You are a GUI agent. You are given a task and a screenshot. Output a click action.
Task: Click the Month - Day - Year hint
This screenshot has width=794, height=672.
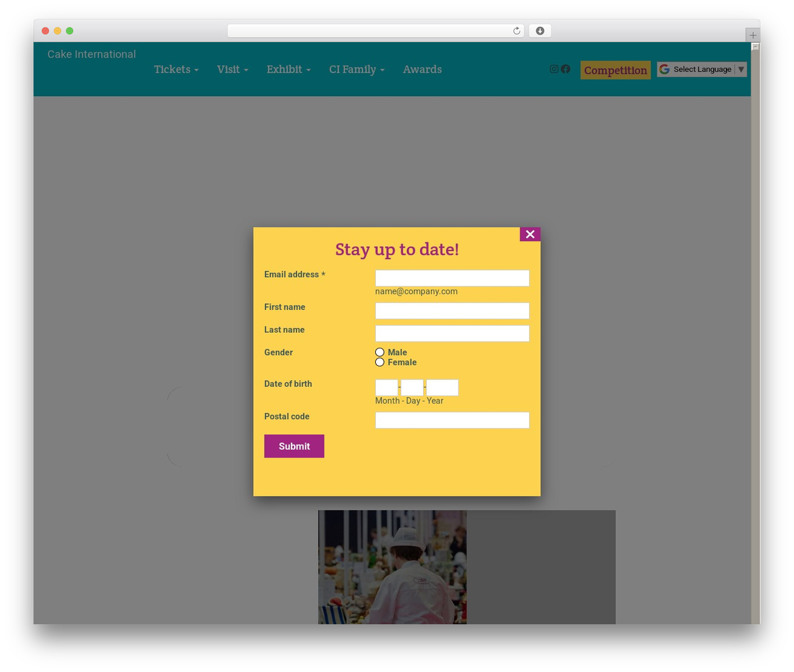coord(409,401)
